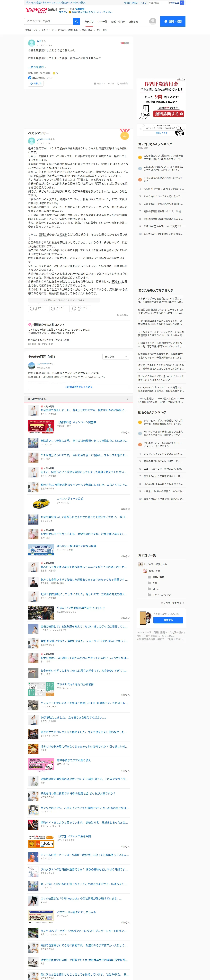210x980 pixels.
Task: Click その他の回答をもっと見る button
Action: coord(79,387)
